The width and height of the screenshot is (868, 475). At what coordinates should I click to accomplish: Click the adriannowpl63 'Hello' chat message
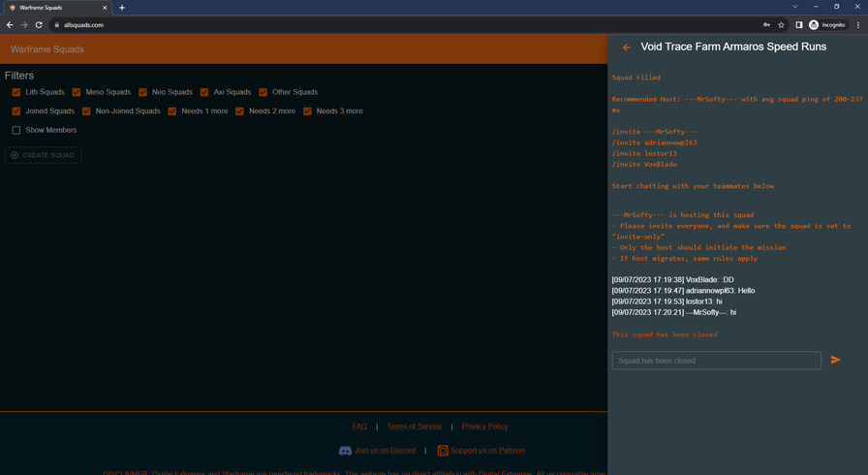[x=683, y=291]
